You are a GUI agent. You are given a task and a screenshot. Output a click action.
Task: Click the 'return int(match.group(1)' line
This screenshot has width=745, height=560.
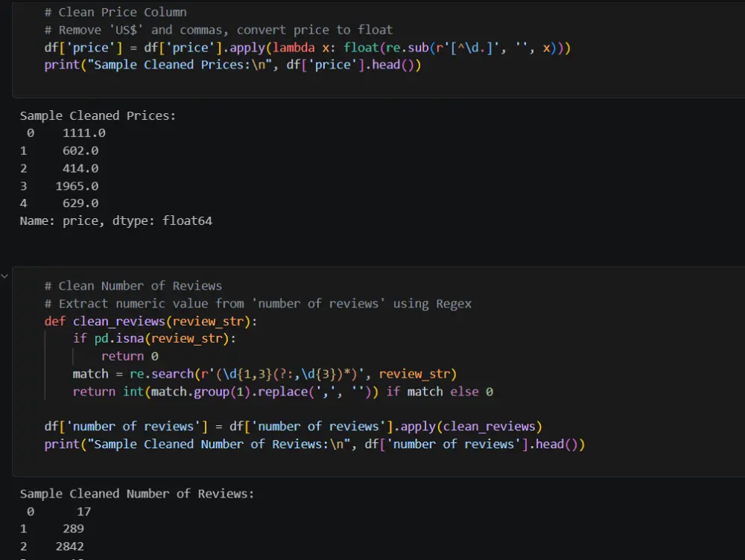(x=282, y=392)
